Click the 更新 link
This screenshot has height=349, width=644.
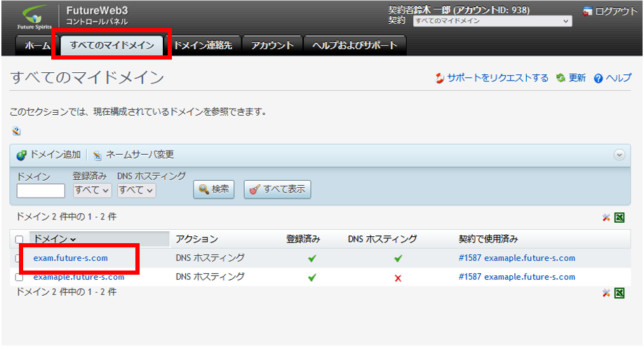pyautogui.click(x=577, y=78)
